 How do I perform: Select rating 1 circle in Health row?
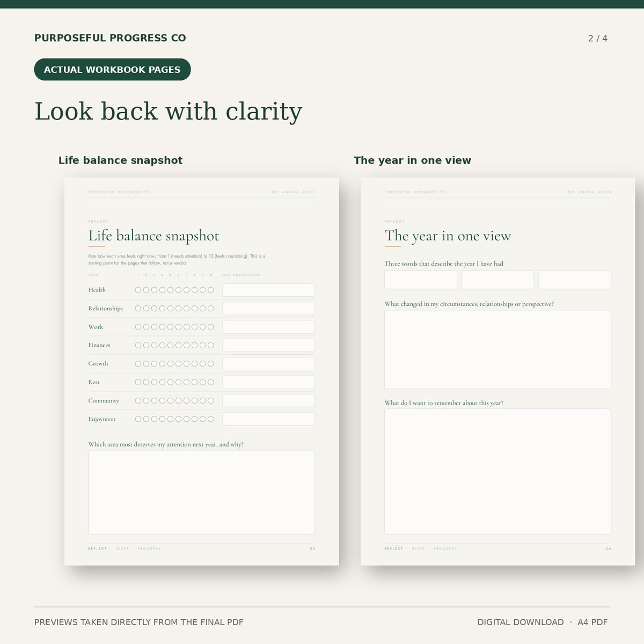(138, 290)
